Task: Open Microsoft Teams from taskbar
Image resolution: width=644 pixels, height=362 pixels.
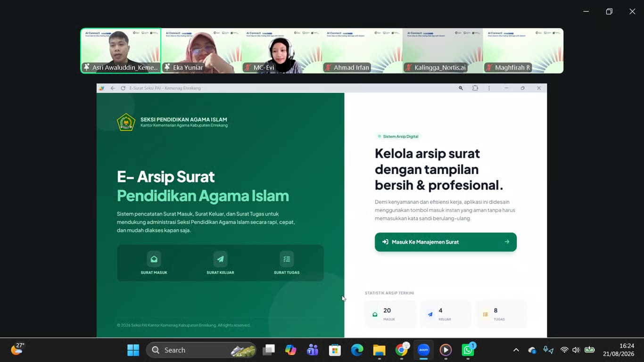Action: [x=313, y=350]
